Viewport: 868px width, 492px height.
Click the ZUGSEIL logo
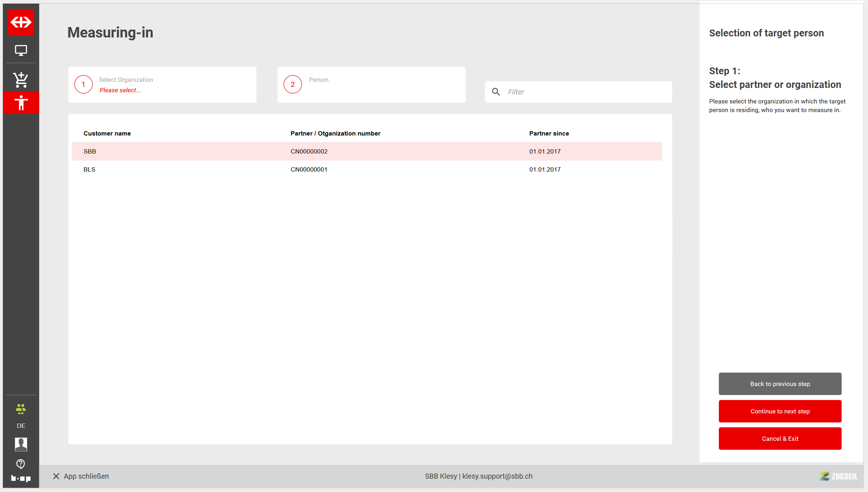pos(838,476)
